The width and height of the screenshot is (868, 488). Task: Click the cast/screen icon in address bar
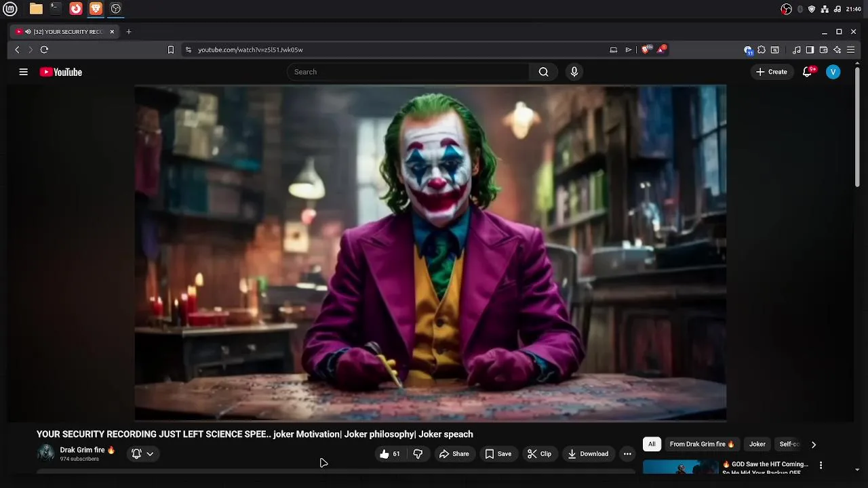(x=614, y=49)
